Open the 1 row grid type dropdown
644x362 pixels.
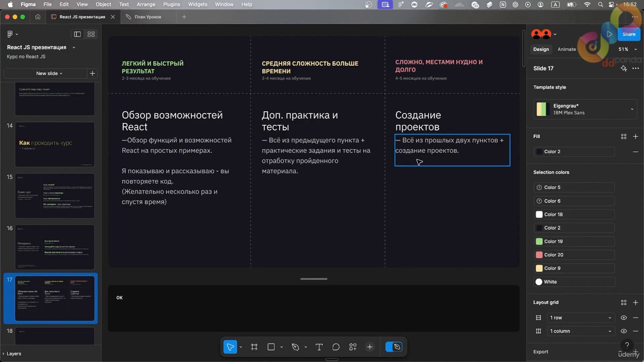click(581, 318)
